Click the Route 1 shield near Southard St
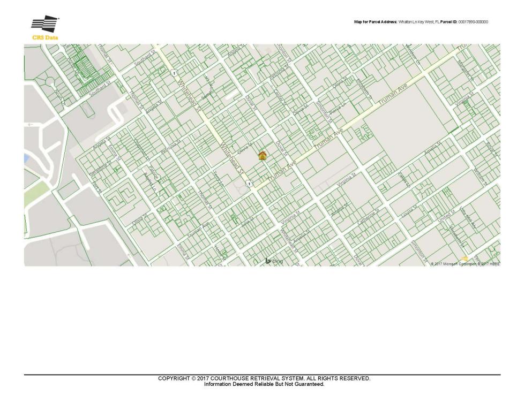Viewport: 532px width, 411px height. pos(174,73)
